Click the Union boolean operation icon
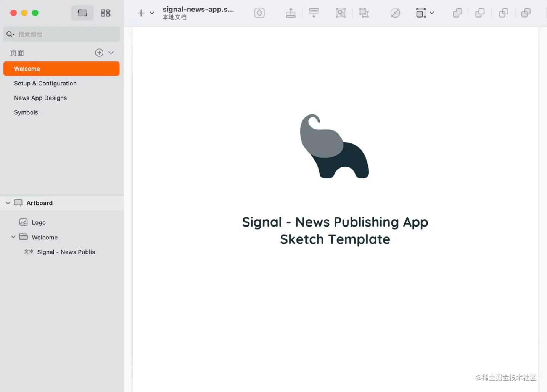The image size is (547, 392). tap(457, 13)
